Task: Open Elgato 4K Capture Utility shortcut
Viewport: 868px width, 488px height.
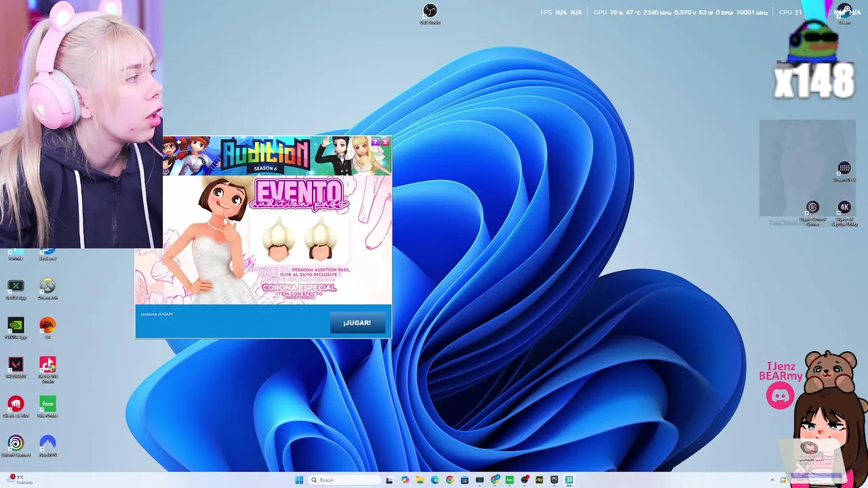Action: click(x=844, y=213)
